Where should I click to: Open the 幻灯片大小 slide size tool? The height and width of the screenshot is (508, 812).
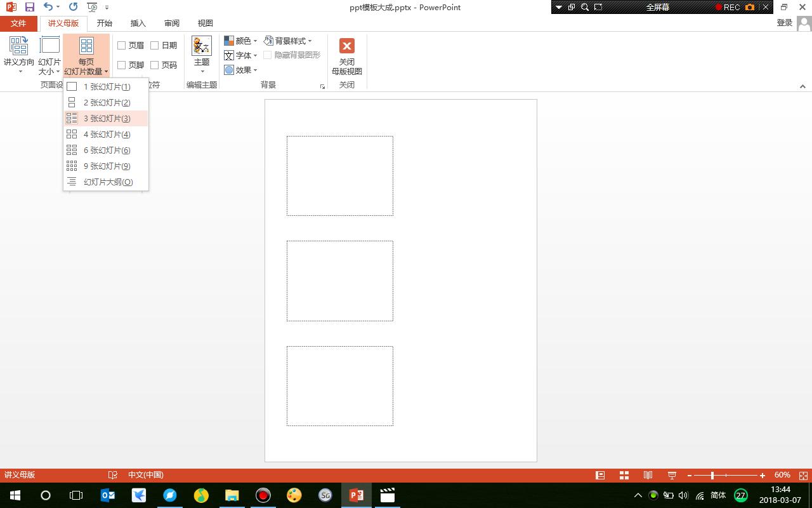[49, 55]
